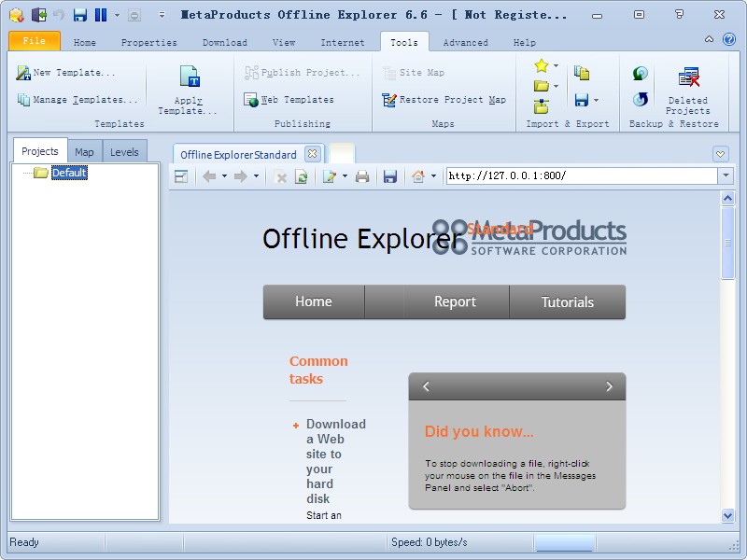Click the address bar URL field
The width and height of the screenshot is (747, 560).
point(582,175)
